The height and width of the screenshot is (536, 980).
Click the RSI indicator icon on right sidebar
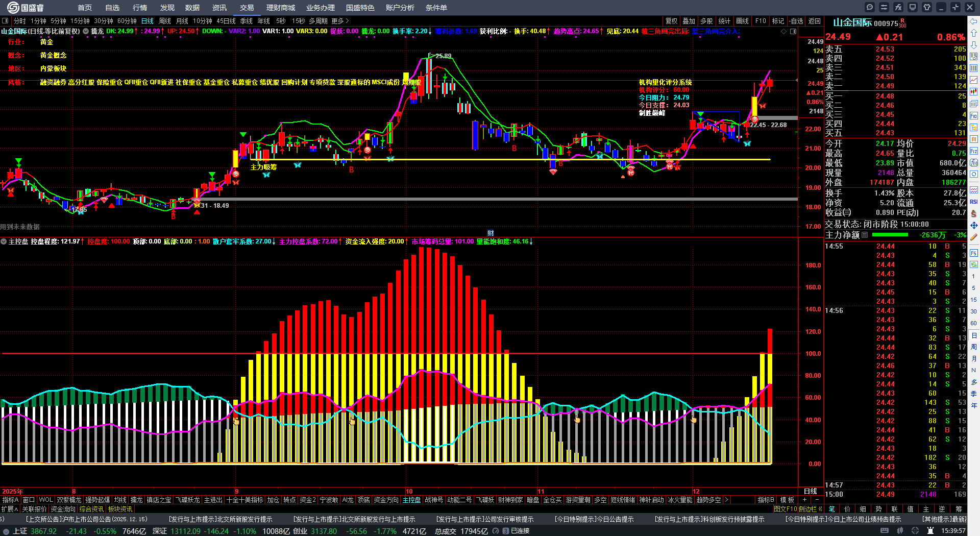tap(974, 202)
